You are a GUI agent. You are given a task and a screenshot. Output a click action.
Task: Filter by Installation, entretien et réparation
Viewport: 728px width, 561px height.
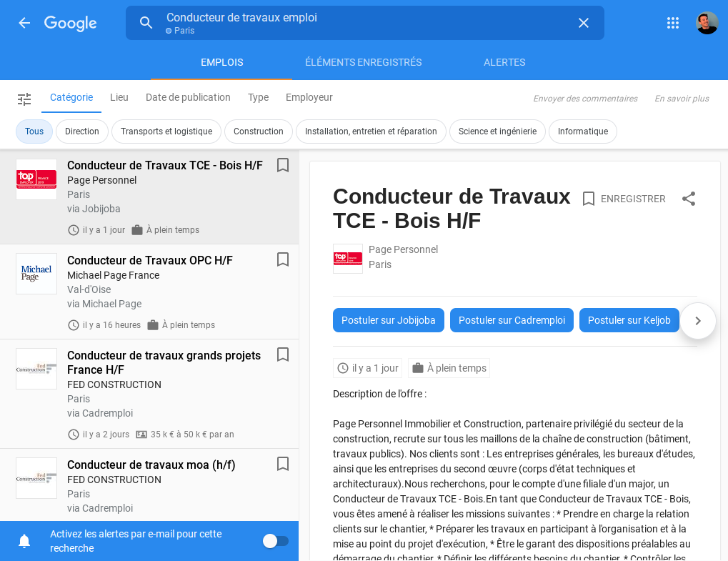tap(371, 131)
